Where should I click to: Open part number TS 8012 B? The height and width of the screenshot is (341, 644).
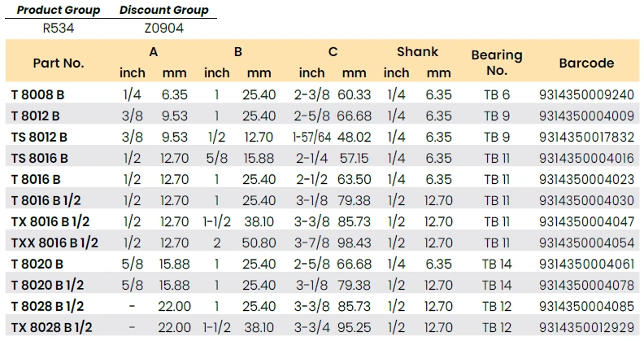pyautogui.click(x=40, y=137)
